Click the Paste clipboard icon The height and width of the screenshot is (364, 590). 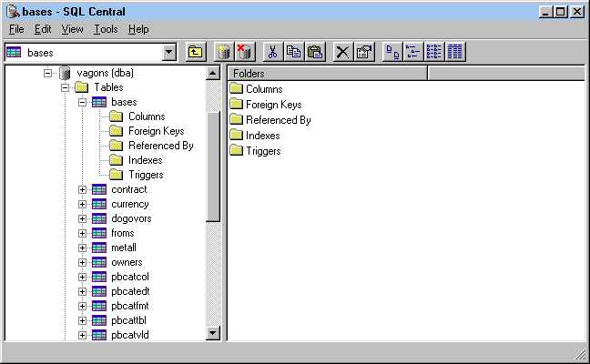[x=314, y=52]
